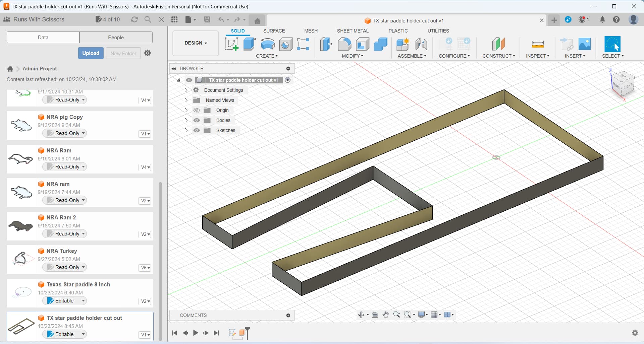Image resolution: width=644 pixels, height=344 pixels.
Task: Select the Construct Midplane icon
Action: (x=498, y=44)
